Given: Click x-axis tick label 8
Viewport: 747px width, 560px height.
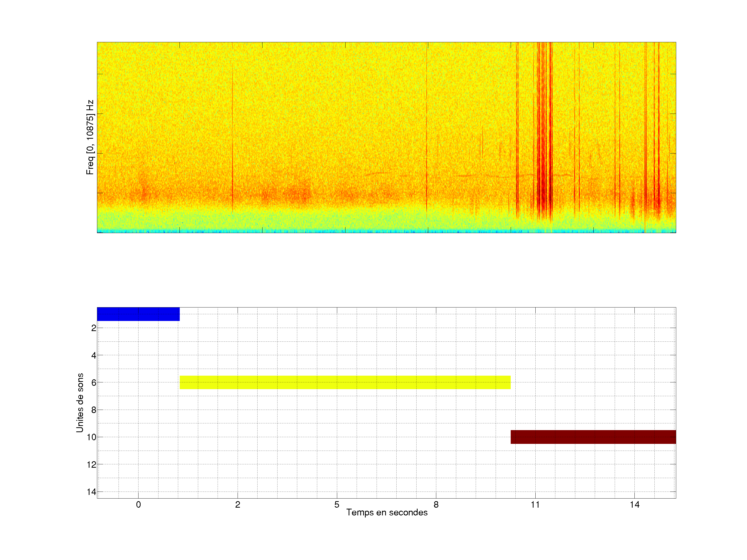Looking at the screenshot, I should (x=436, y=505).
